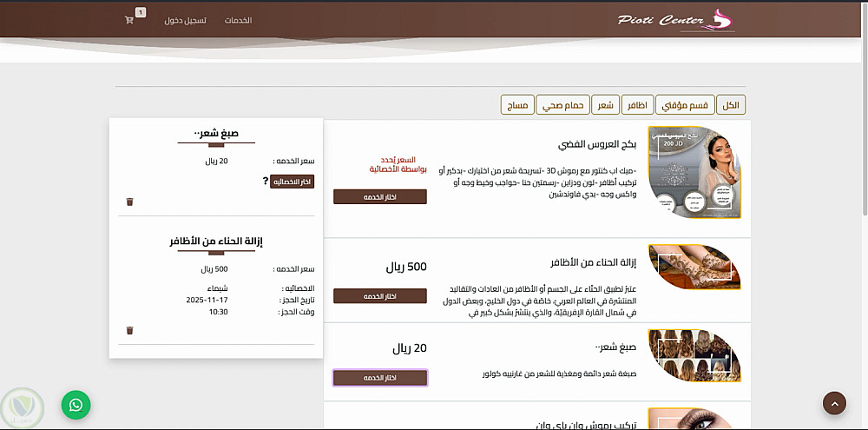Click اختار الاخصائيه button in cart
Screen dimensions: 868x430
coord(292,182)
